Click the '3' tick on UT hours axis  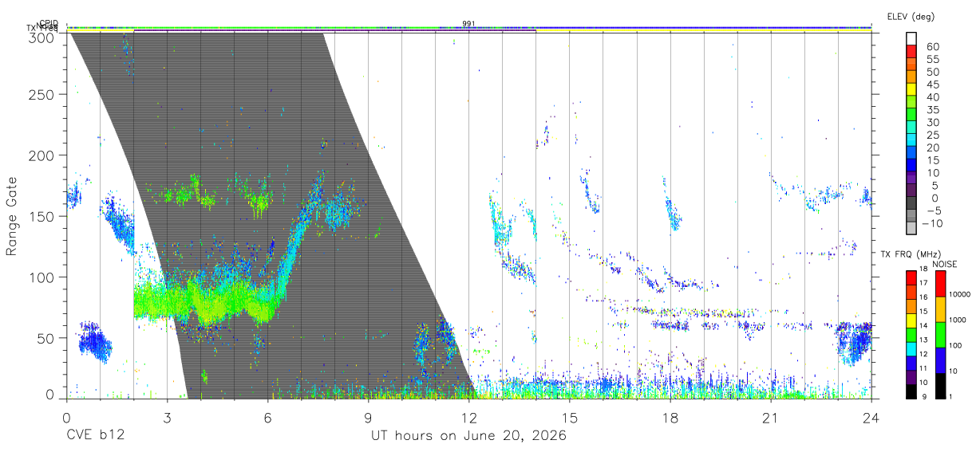pos(167,418)
